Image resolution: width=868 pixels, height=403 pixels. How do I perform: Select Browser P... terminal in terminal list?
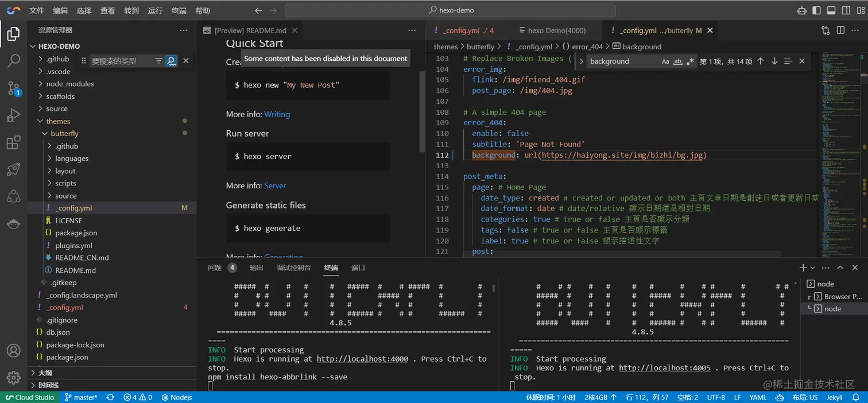(835, 296)
